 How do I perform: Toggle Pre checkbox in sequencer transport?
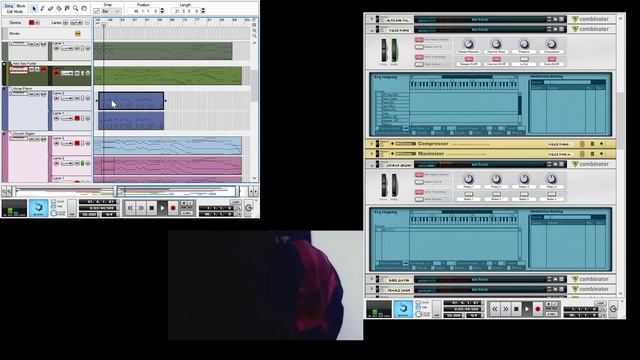pos(53,207)
